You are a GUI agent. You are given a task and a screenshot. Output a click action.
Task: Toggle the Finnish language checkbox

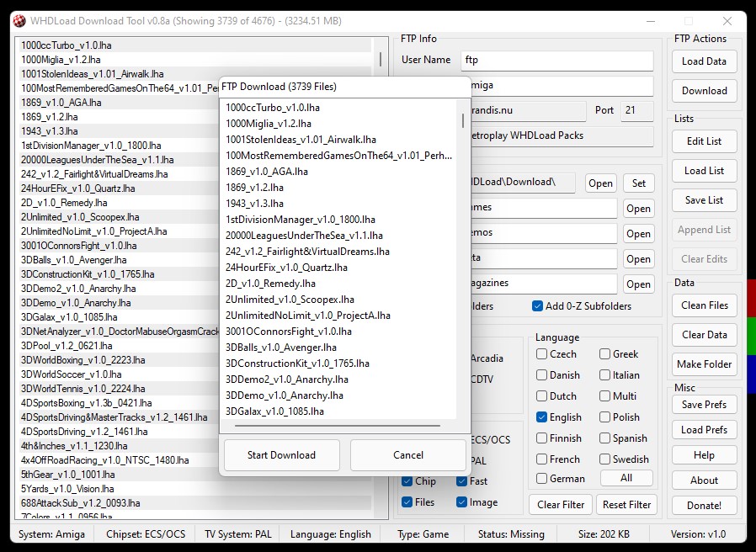[541, 438]
